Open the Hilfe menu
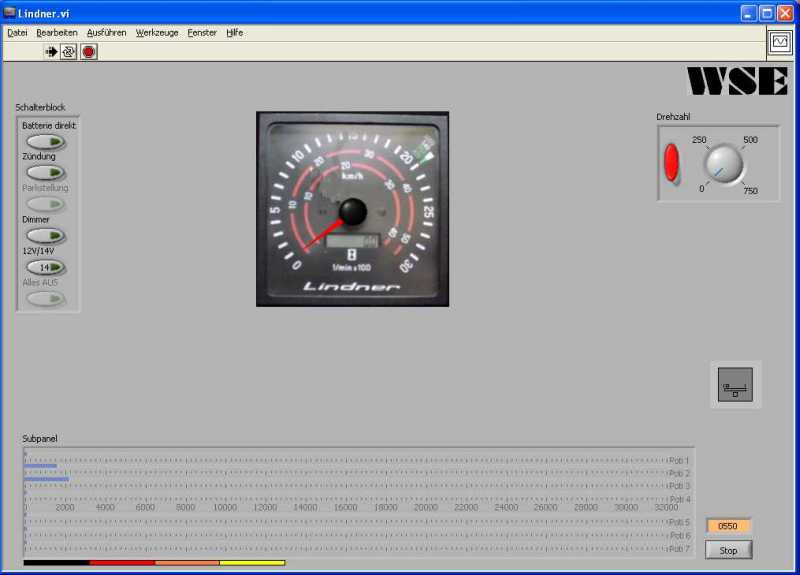Screen dimensions: 800x575 (x=234, y=32)
